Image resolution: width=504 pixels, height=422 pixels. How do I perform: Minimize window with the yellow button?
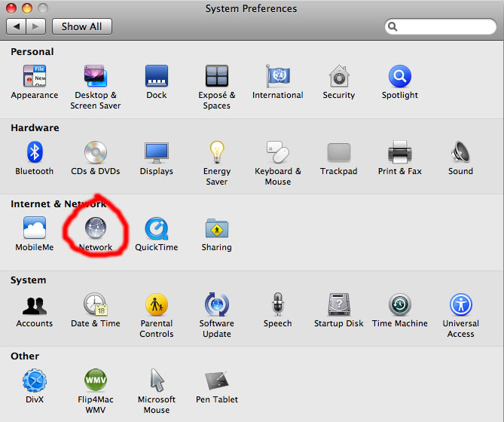click(x=27, y=8)
